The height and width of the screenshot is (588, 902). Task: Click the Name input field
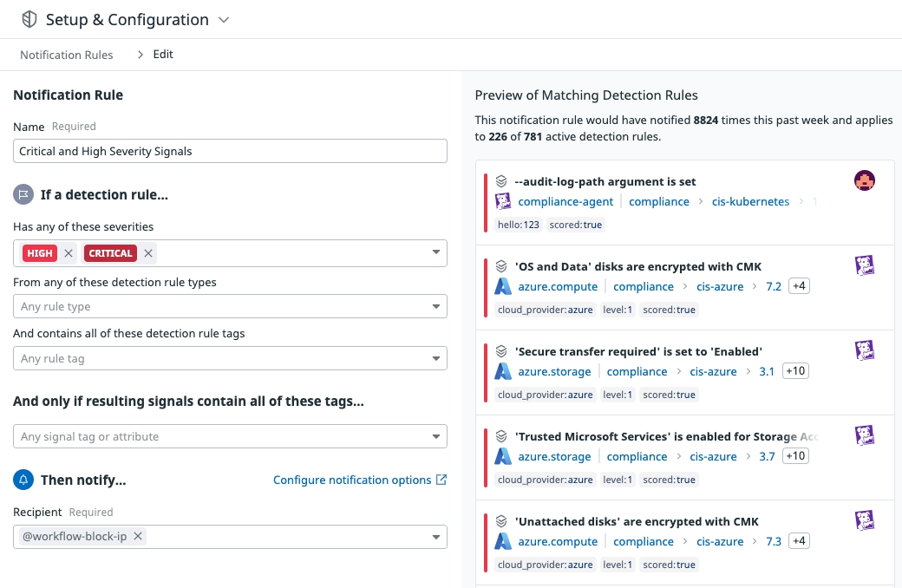[x=230, y=151]
